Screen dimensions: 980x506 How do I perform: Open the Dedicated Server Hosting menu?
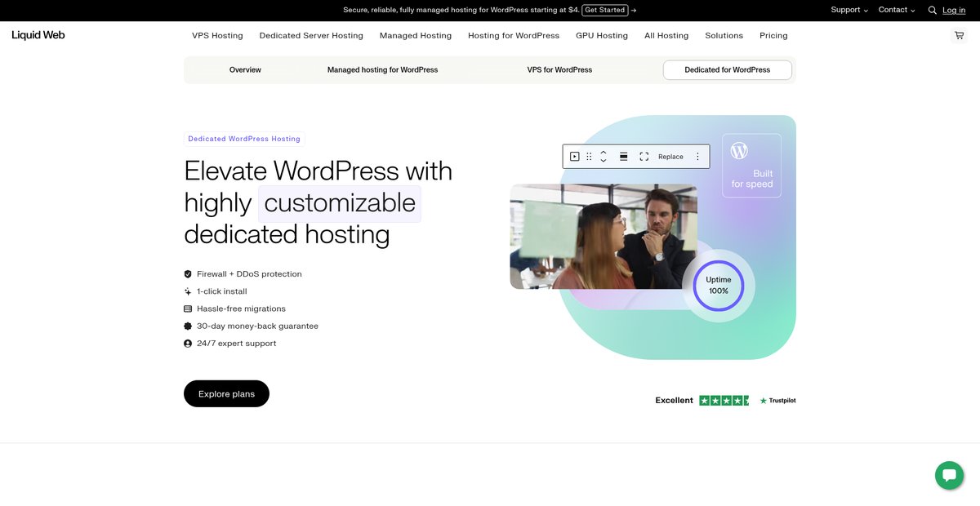311,36
